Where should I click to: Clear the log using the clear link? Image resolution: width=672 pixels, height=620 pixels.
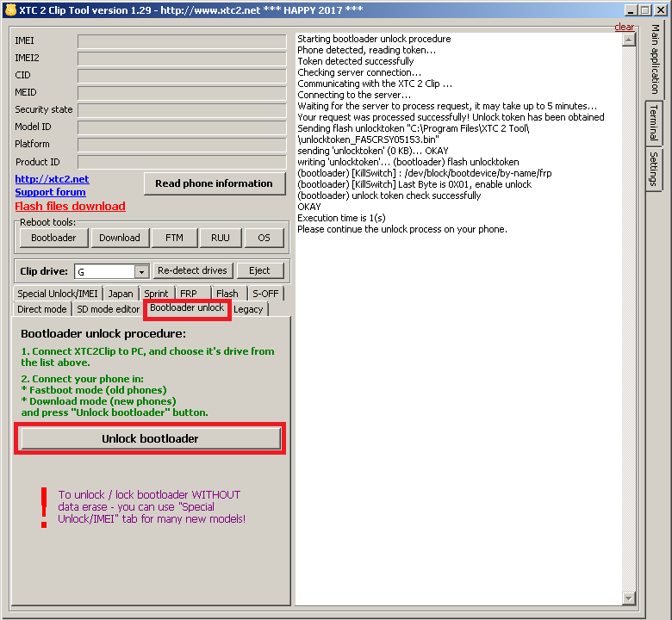pyautogui.click(x=624, y=27)
